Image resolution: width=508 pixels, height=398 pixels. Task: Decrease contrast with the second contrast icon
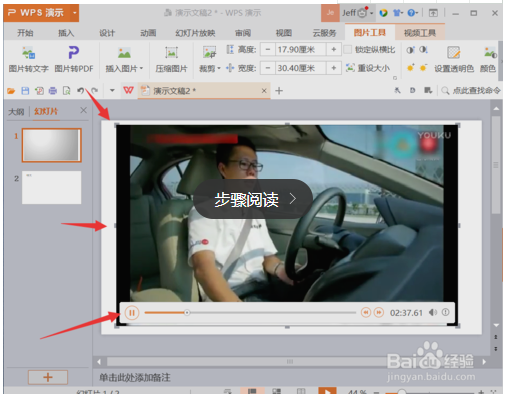pyautogui.click(x=423, y=50)
